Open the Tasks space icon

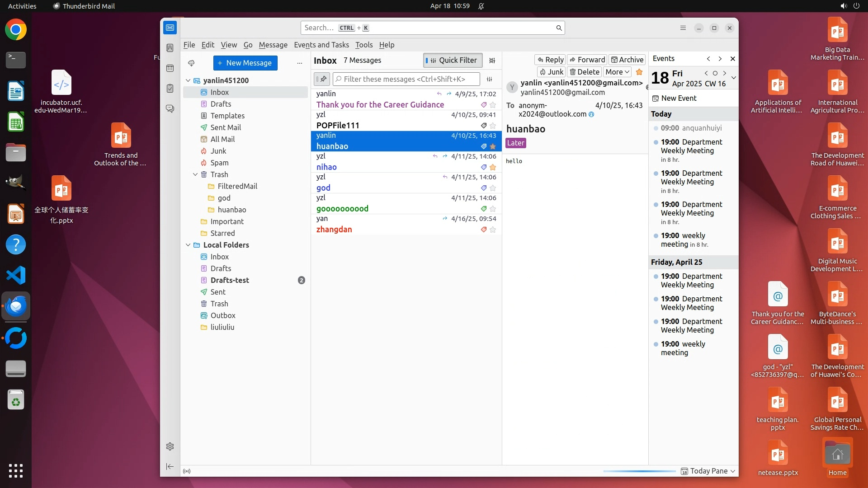click(x=170, y=89)
